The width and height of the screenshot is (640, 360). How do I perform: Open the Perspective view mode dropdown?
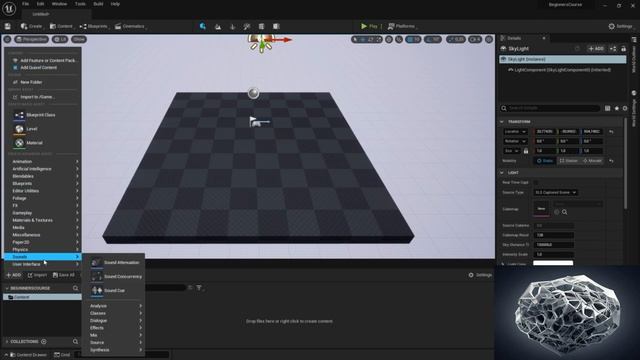coord(31,39)
